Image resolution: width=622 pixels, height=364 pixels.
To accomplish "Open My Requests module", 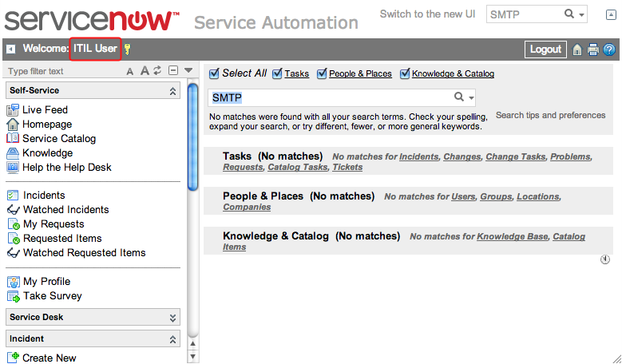I will point(53,224).
